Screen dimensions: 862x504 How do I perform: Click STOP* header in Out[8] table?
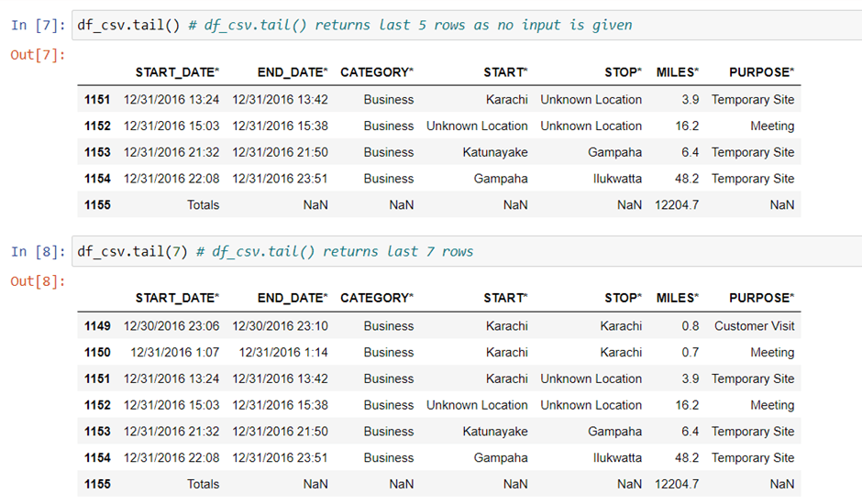(x=623, y=298)
